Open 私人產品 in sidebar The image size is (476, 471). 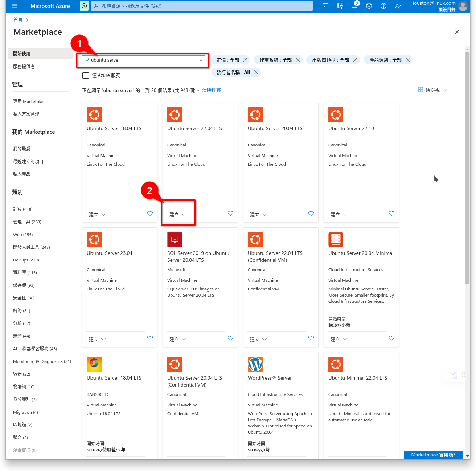point(22,174)
